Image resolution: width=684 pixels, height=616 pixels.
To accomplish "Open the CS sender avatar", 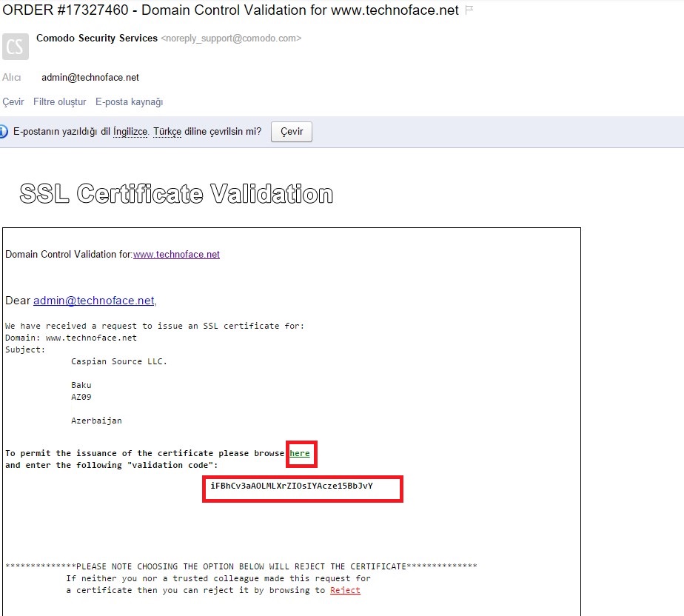I will [x=16, y=46].
